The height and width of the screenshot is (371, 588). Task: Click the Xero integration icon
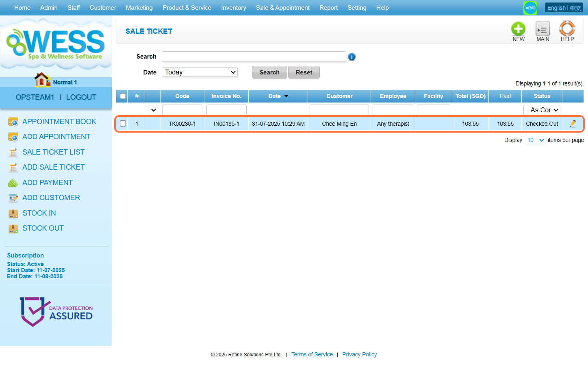(530, 8)
